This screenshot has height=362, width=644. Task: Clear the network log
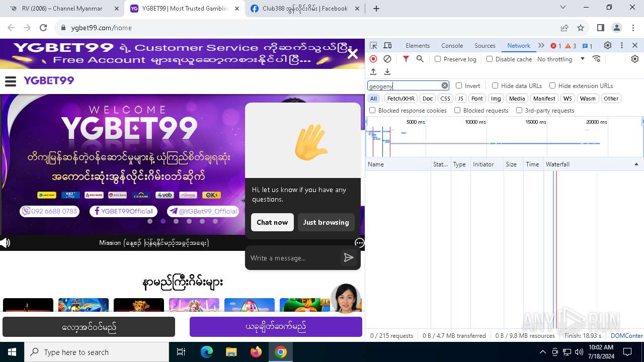click(x=387, y=59)
